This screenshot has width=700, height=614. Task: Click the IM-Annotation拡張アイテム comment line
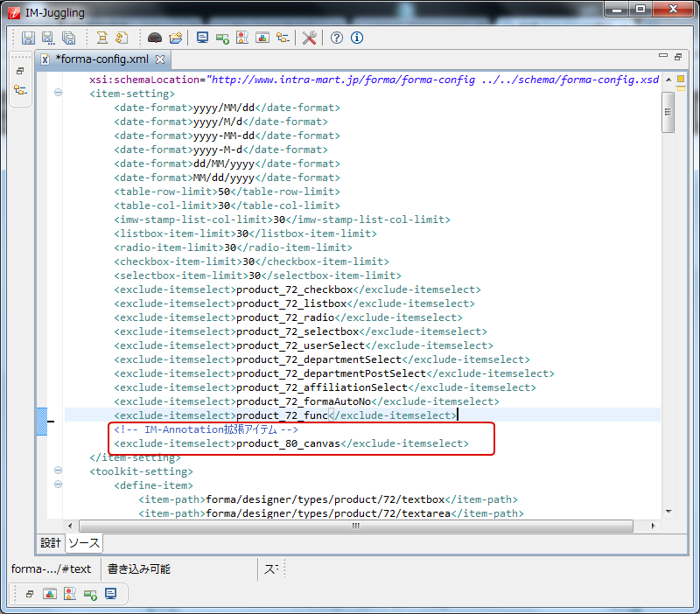[x=206, y=429]
